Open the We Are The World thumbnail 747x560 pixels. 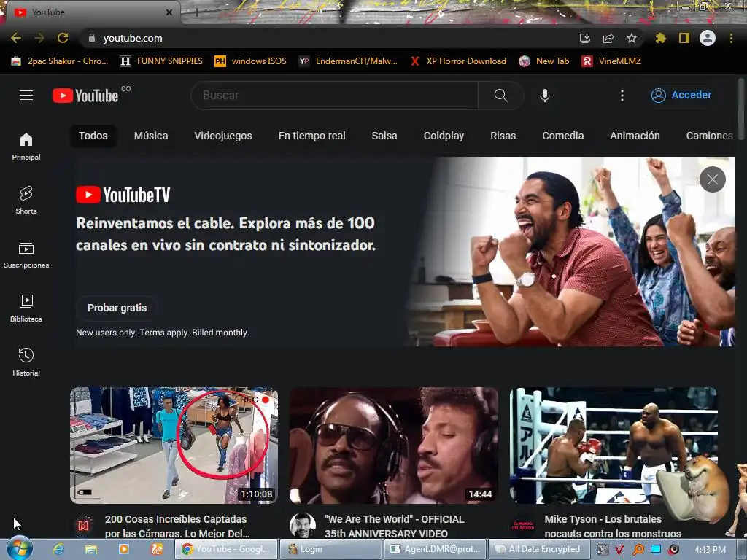(x=394, y=446)
